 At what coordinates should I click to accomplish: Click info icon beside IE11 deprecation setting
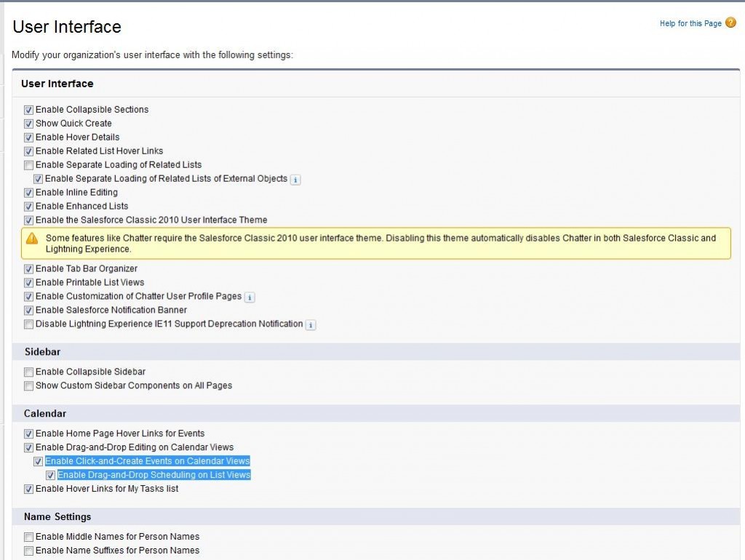tap(310, 324)
